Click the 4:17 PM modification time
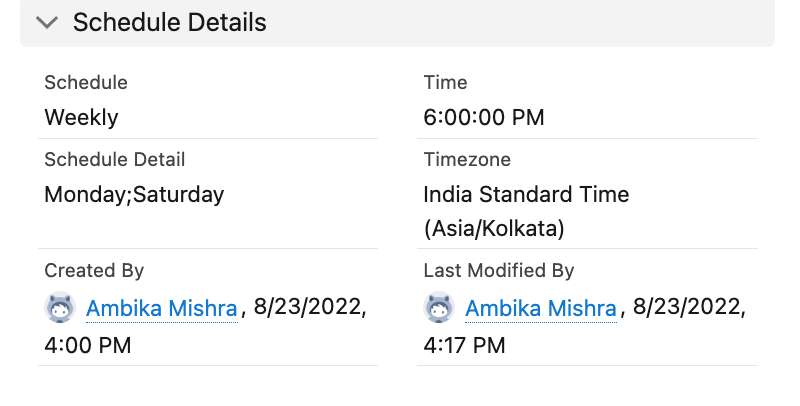 (x=464, y=346)
